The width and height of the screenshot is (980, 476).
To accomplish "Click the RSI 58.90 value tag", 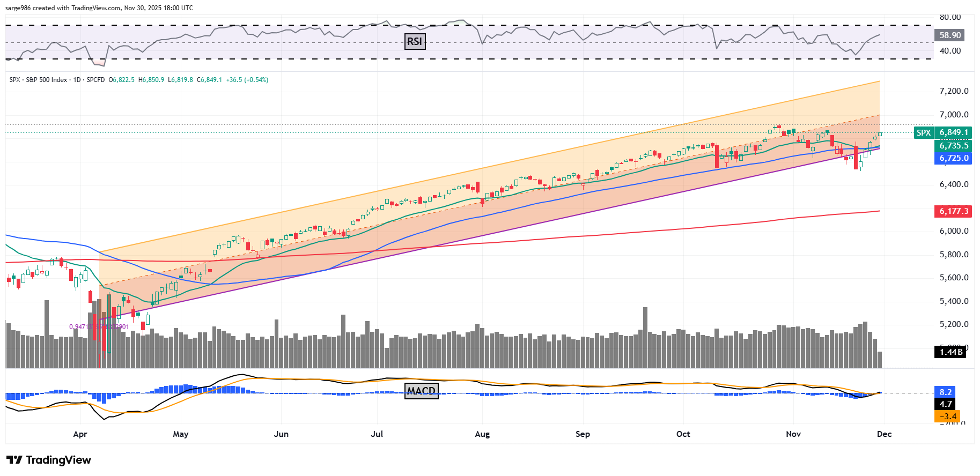I will (x=949, y=35).
